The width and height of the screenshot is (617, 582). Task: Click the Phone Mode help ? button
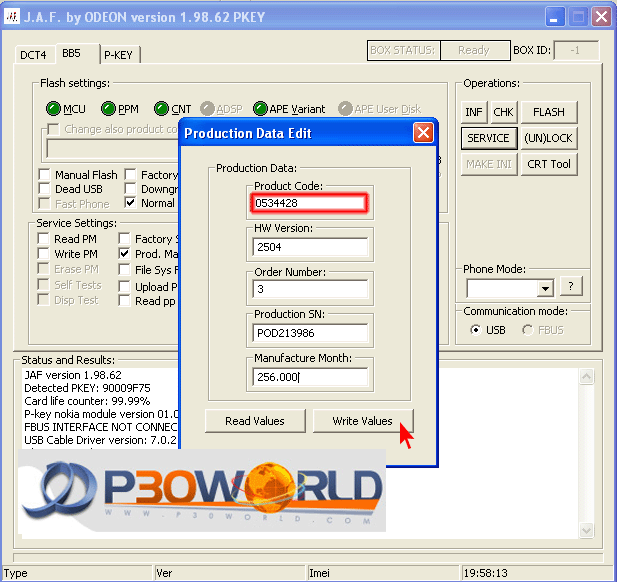tap(571, 286)
